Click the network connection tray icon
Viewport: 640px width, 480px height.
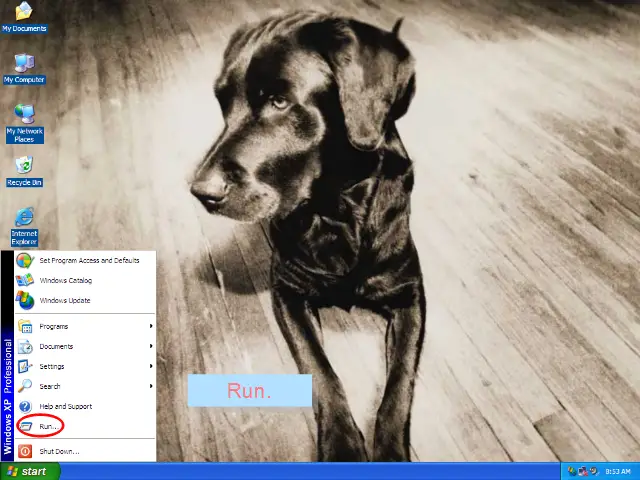pyautogui.click(x=583, y=471)
